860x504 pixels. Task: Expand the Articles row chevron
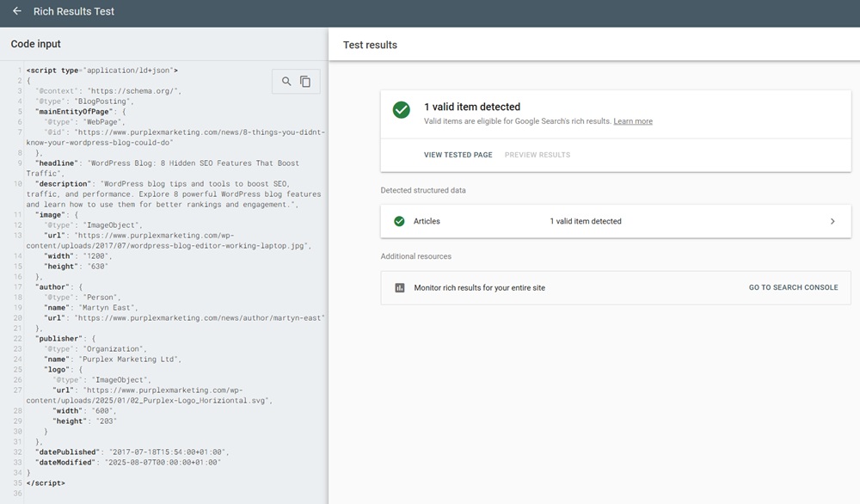[x=832, y=221]
